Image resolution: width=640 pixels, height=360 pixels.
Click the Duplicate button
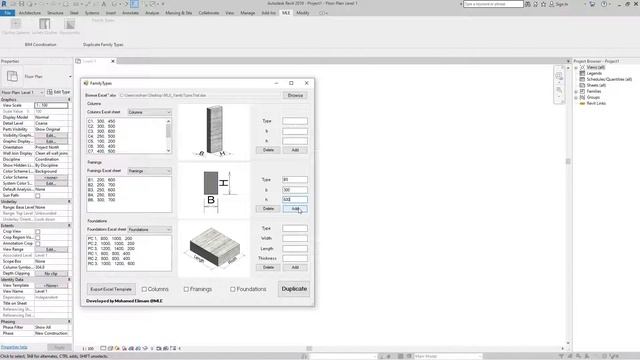294,289
